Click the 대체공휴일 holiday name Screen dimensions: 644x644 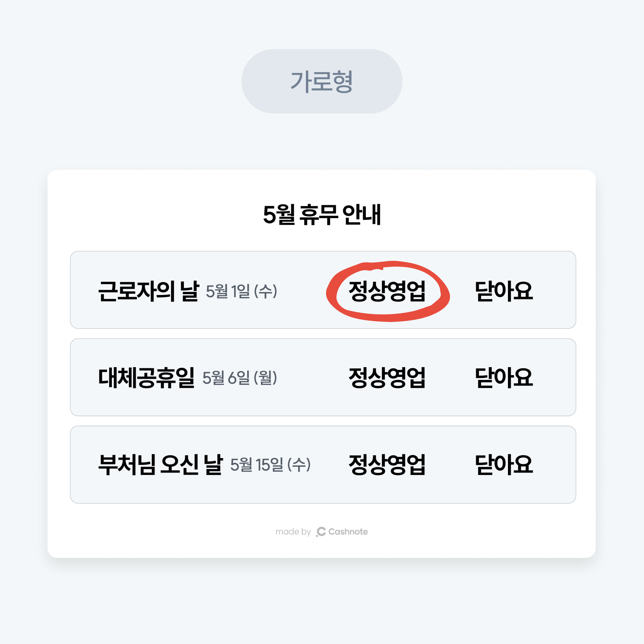[x=146, y=378]
